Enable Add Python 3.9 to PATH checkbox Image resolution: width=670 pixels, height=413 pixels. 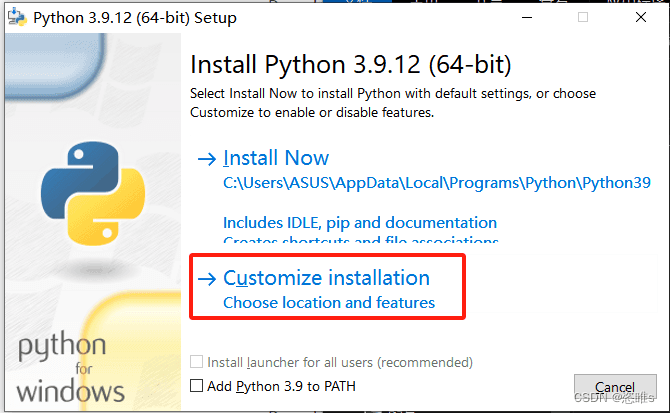(x=197, y=386)
